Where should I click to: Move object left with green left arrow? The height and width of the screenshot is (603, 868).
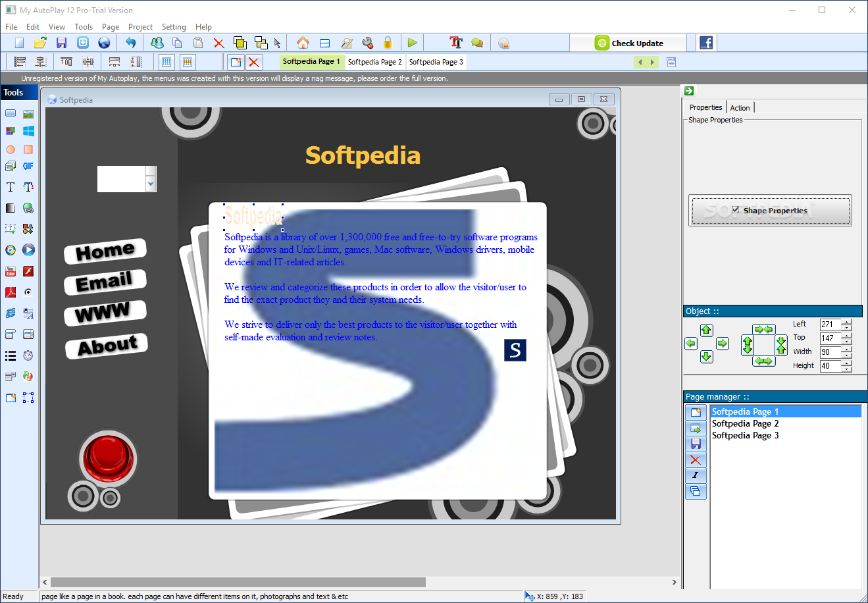691,344
